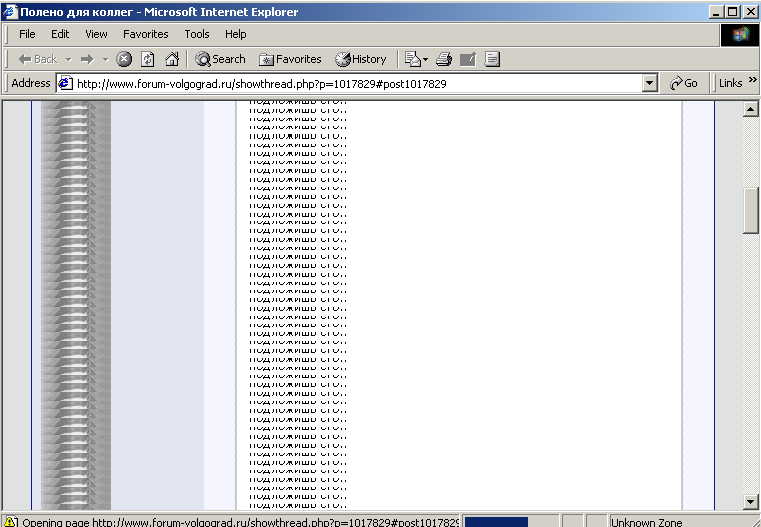This screenshot has height=527, width=761.
Task: Click the vertical scrollbar thumb
Action: coord(750,211)
